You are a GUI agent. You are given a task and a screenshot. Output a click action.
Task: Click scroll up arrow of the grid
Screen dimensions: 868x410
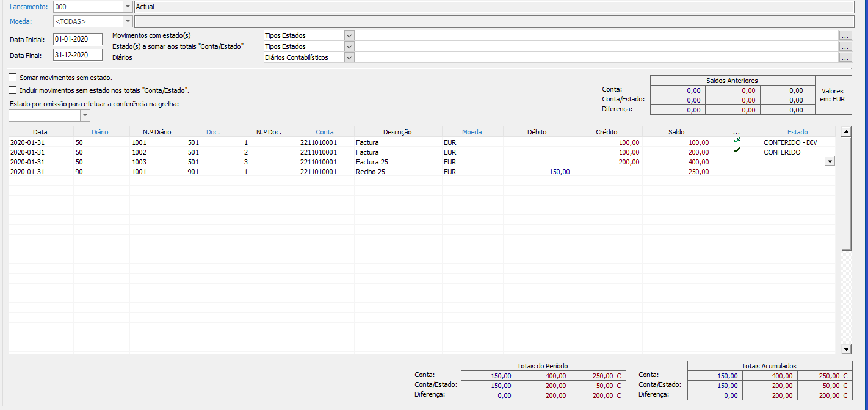point(846,131)
